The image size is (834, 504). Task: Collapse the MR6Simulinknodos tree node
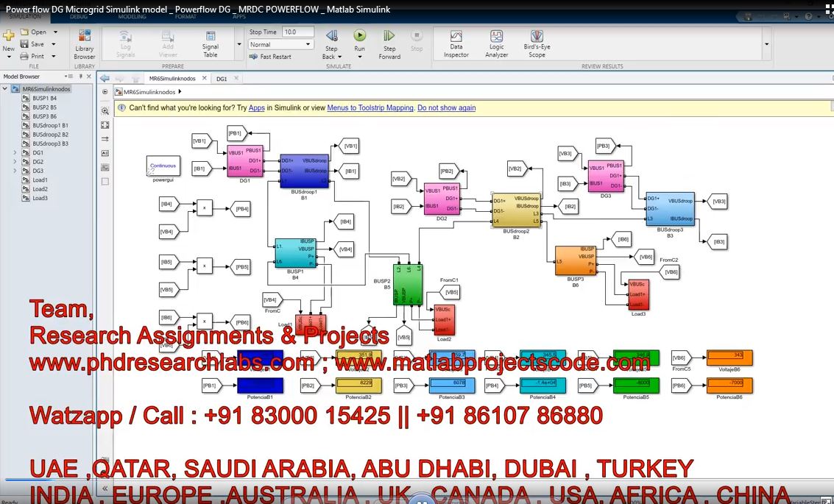[5, 89]
